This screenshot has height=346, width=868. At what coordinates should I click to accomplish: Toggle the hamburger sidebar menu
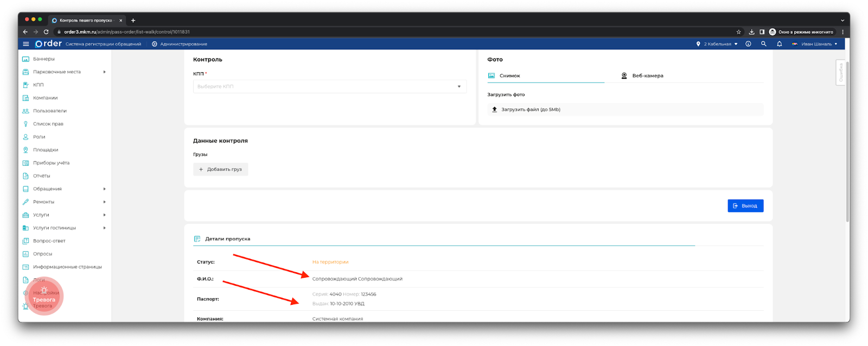coord(25,44)
